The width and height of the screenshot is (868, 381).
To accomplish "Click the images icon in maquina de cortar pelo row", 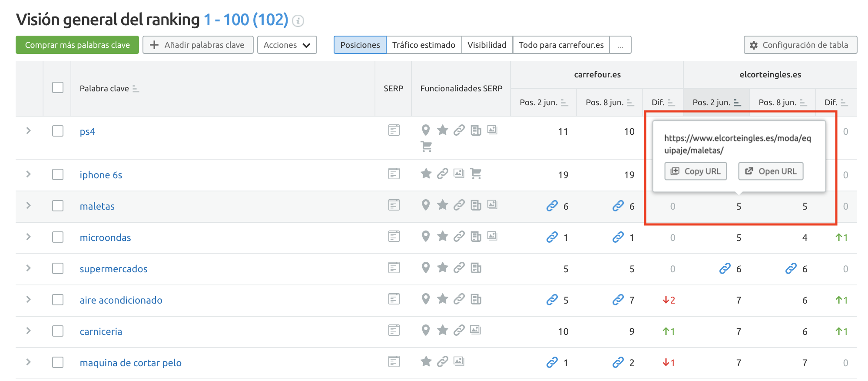I will (459, 361).
